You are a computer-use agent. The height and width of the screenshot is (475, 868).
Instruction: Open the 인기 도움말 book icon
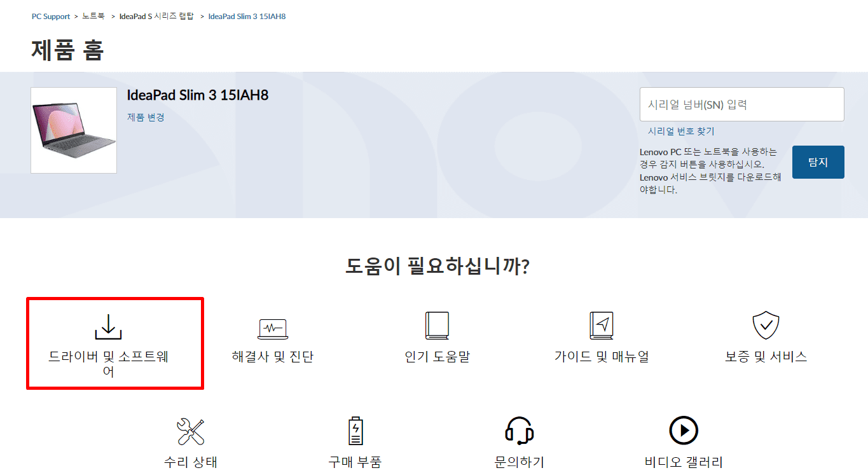(x=437, y=326)
